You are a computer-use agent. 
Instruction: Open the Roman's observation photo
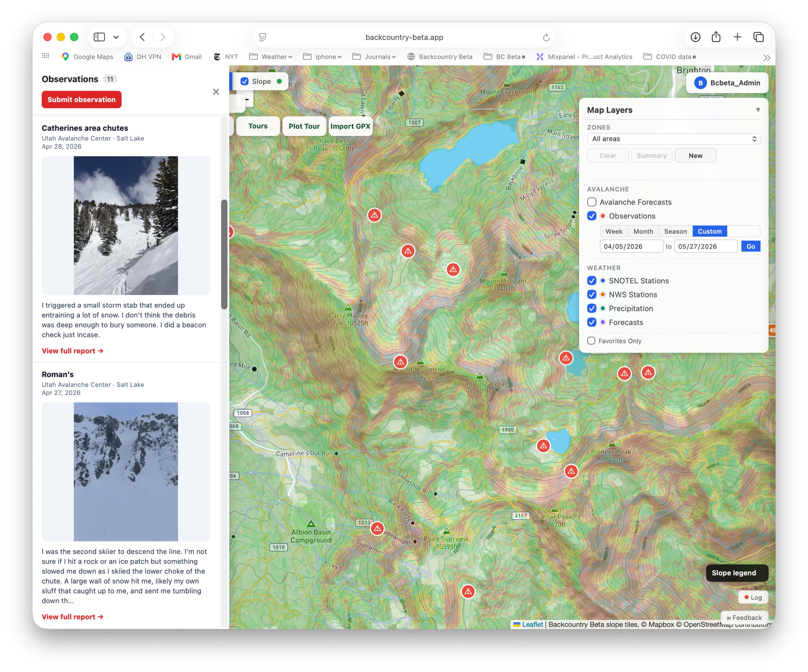126,472
